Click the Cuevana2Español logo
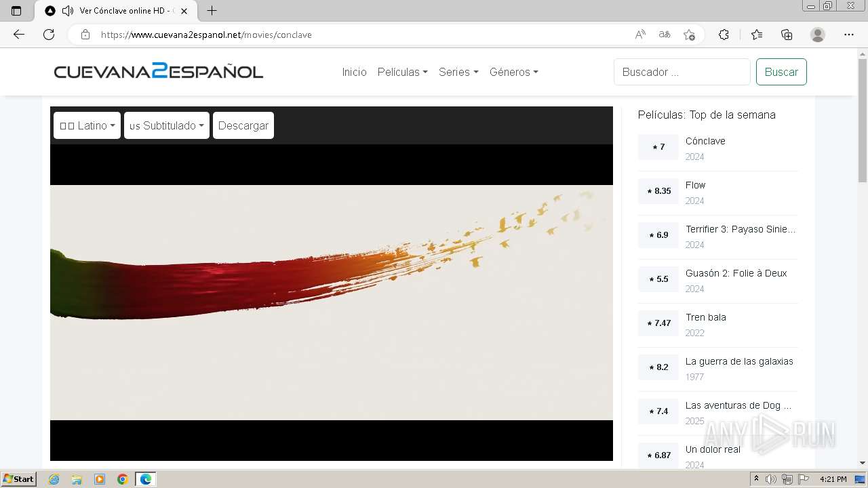This screenshot has height=488, width=868. click(159, 71)
